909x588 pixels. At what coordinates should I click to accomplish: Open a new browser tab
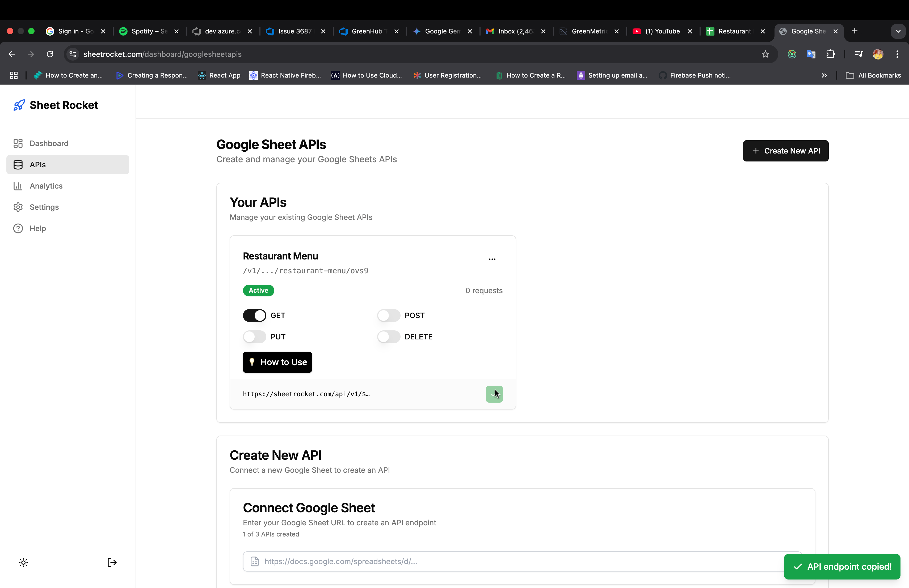point(855,31)
